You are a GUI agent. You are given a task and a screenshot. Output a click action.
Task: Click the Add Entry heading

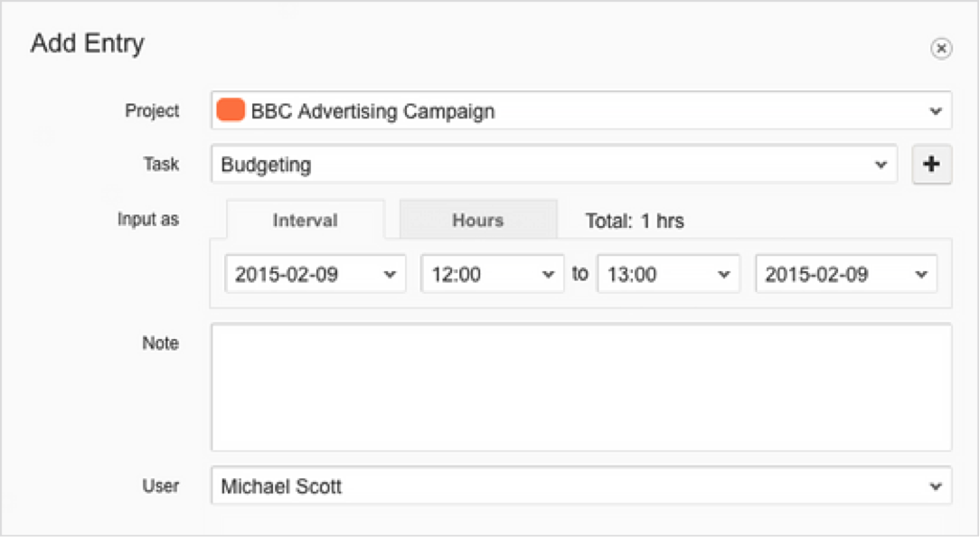[88, 43]
